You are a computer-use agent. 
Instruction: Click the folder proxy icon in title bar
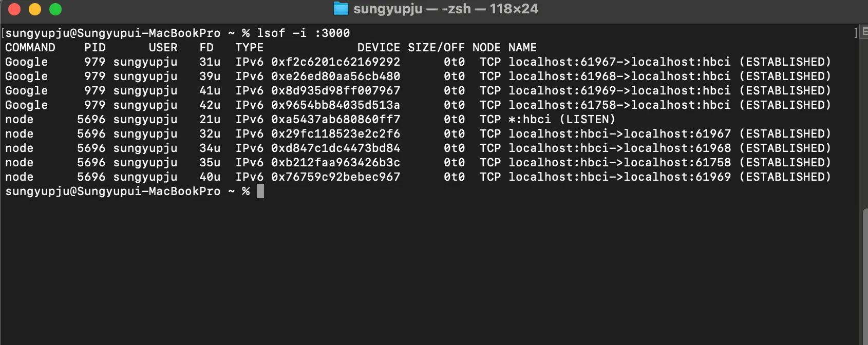coord(341,9)
